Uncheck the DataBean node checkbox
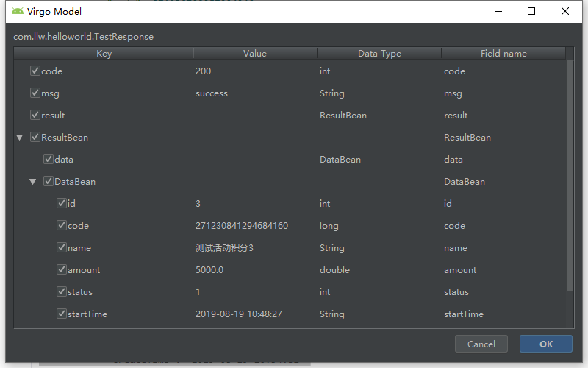Viewport: 588px width, 368px height. [49, 181]
